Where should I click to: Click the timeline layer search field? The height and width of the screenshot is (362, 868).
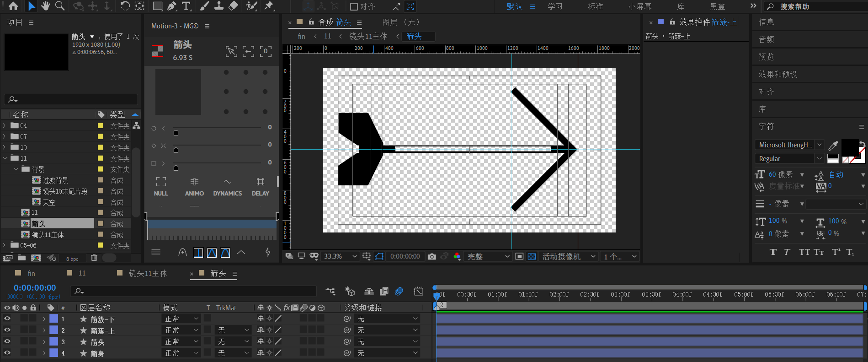point(193,291)
